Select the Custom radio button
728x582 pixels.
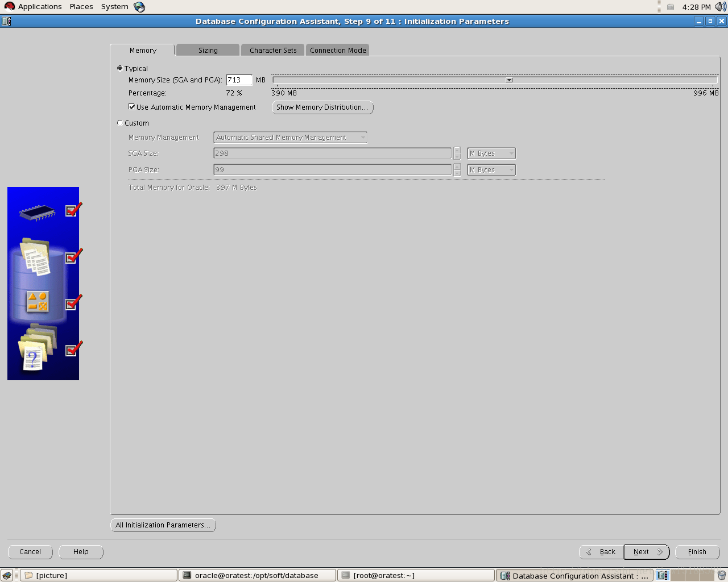119,123
